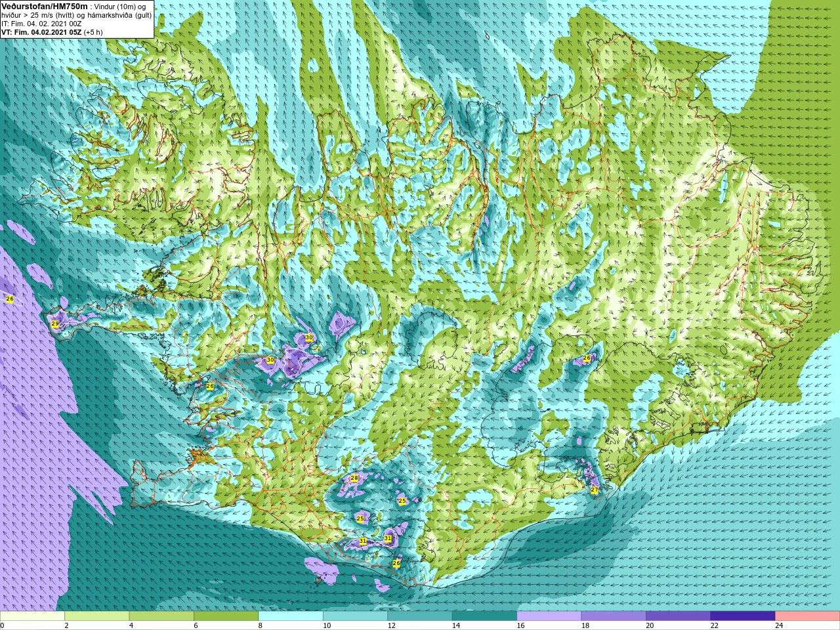The height and width of the screenshot is (630, 840).
Task: Click the light cyan 8–10 m/s legend swatch
Action: tap(291, 616)
